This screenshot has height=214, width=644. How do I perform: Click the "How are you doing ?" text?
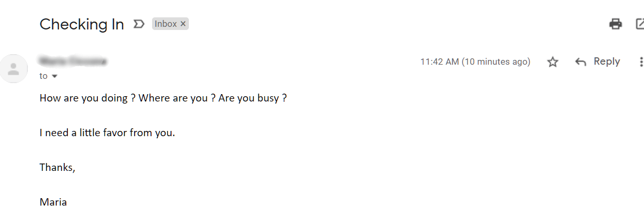84,98
